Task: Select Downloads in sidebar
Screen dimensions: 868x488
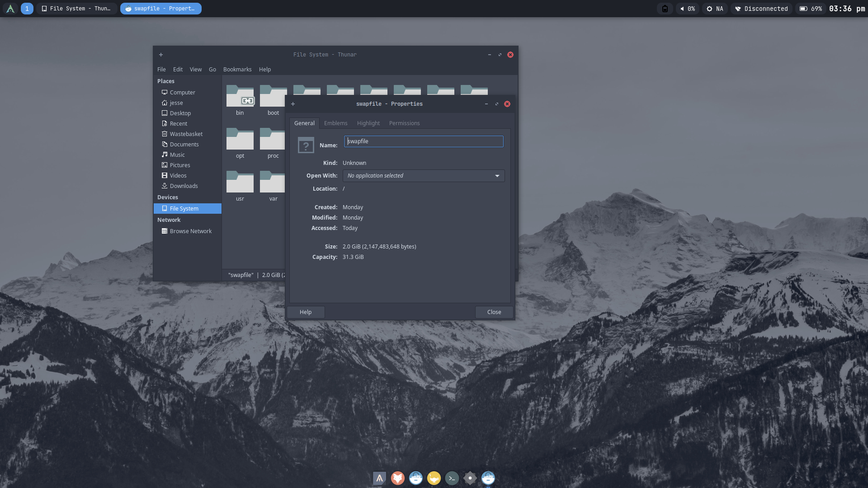Action: tap(187, 186)
